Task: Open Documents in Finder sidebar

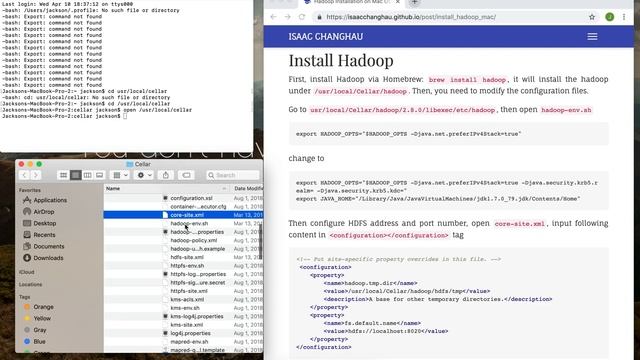Action: point(44,246)
